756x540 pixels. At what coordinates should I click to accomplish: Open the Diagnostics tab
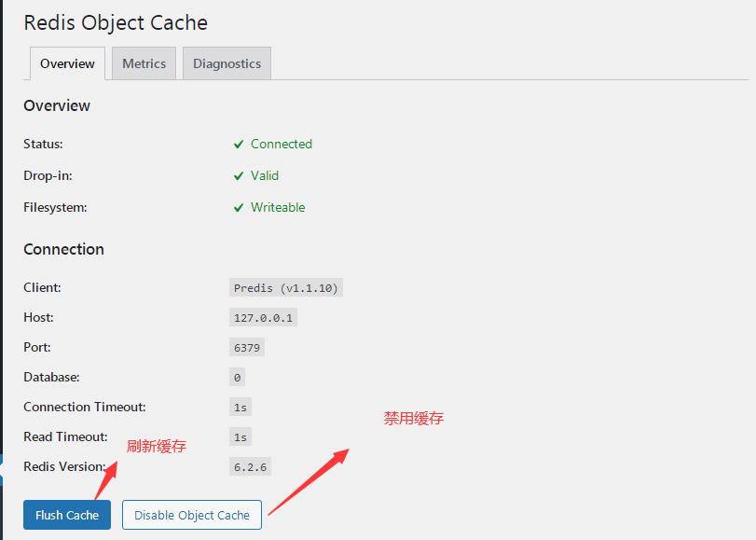[227, 63]
